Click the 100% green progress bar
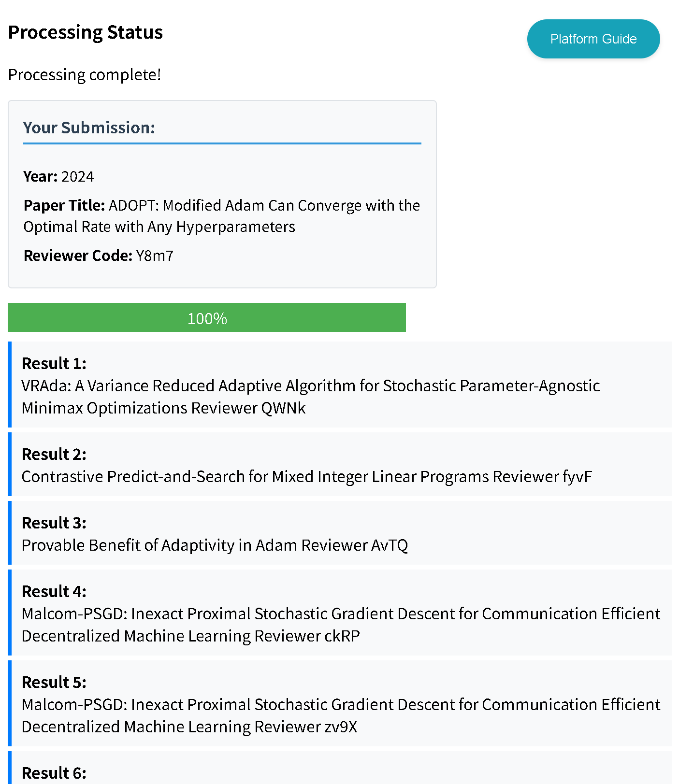The height and width of the screenshot is (784, 679). (207, 318)
